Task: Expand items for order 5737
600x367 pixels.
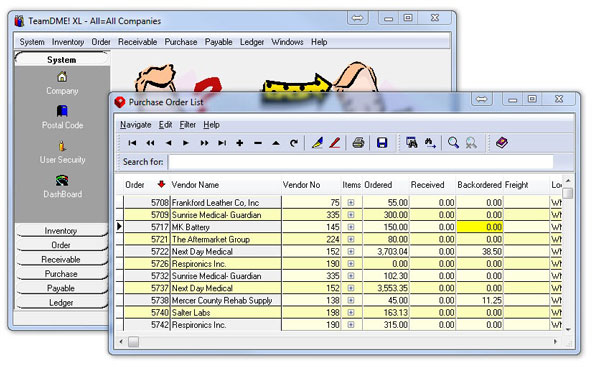Action: click(351, 288)
